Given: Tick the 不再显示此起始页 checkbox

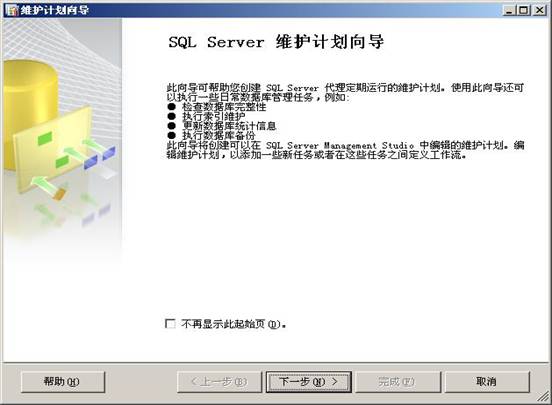Looking at the screenshot, I should (170, 323).
